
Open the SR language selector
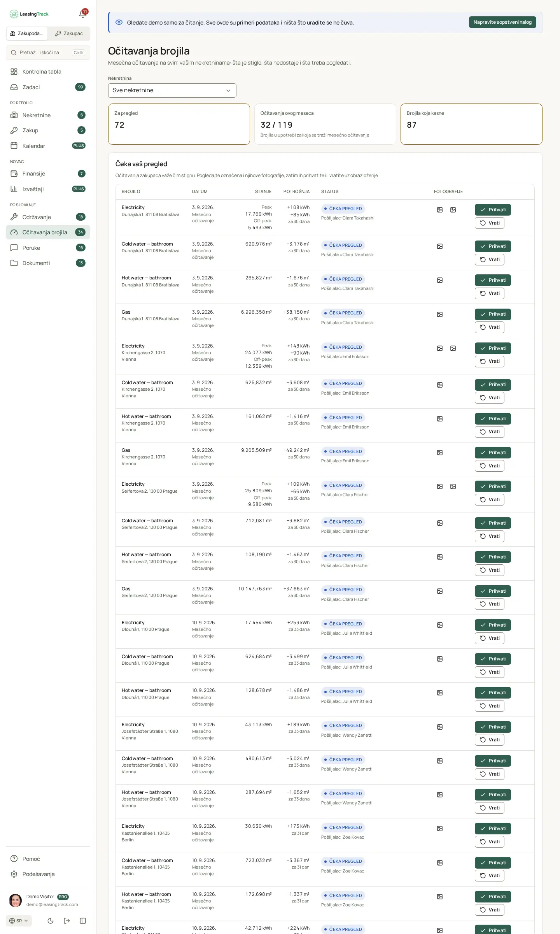point(19,921)
